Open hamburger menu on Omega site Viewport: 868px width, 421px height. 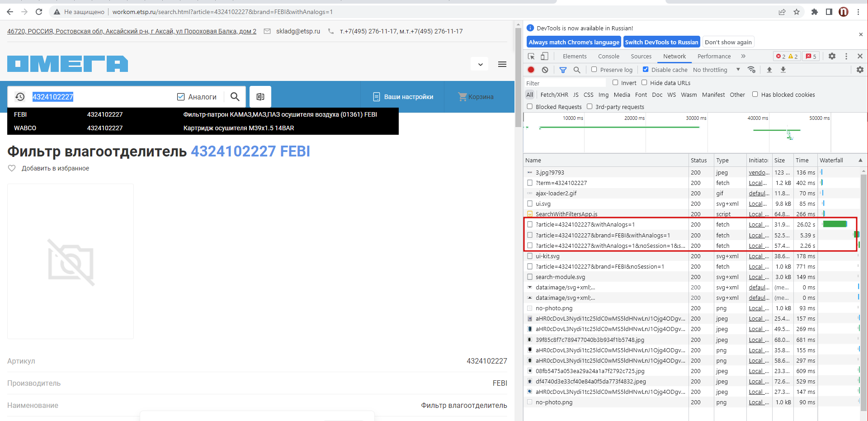[502, 64]
